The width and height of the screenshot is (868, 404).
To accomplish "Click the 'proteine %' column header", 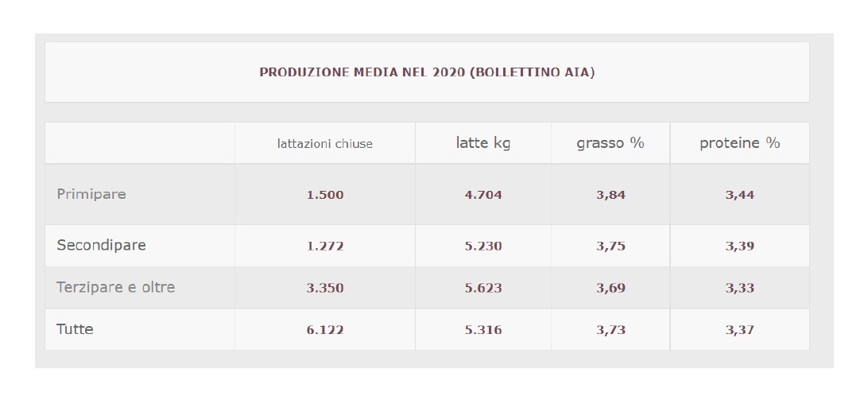I will (739, 143).
